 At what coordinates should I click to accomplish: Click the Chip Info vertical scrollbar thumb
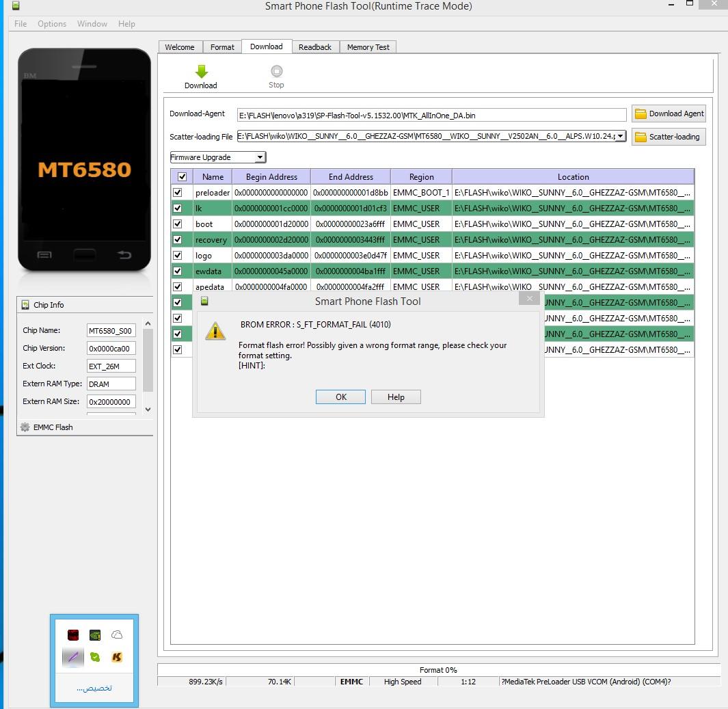click(x=148, y=361)
